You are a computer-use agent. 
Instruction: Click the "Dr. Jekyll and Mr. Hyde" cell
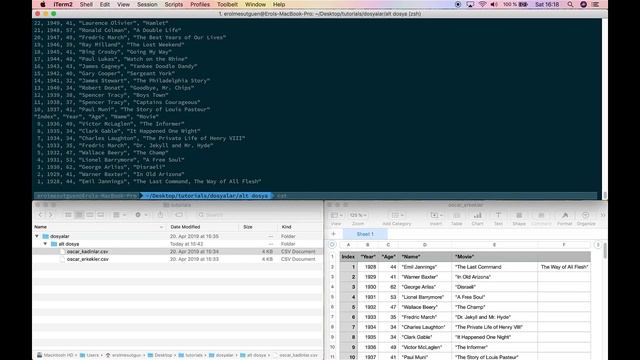494,317
